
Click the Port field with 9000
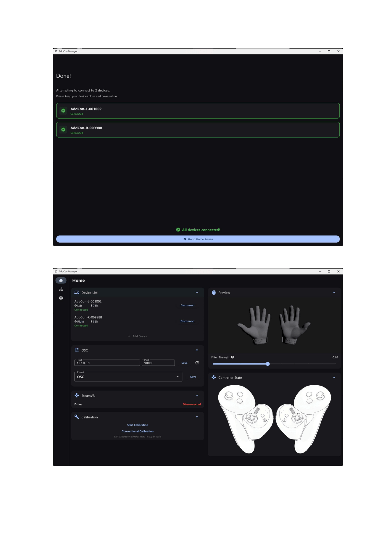pos(158,363)
